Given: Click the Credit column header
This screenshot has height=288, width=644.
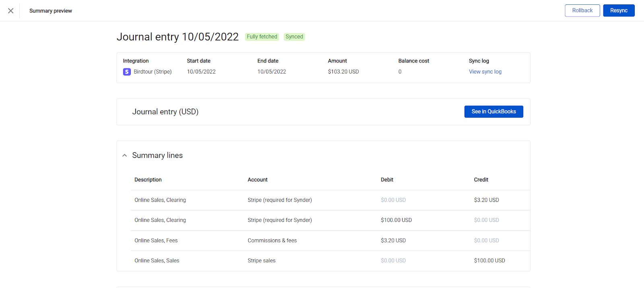Looking at the screenshot, I should click(x=481, y=180).
